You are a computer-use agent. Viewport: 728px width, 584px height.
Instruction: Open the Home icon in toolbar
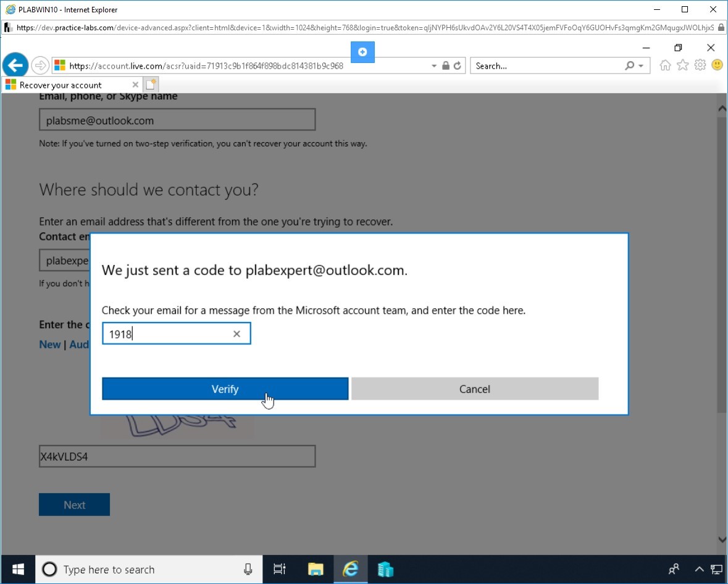665,66
